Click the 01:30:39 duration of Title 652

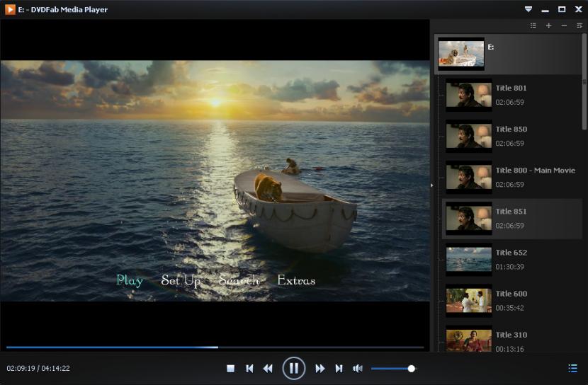[x=509, y=267]
